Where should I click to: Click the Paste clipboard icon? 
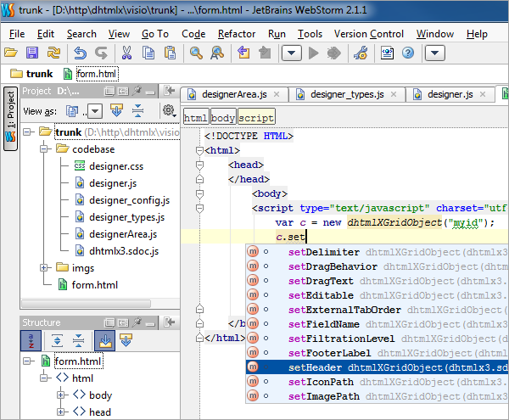(x=170, y=53)
